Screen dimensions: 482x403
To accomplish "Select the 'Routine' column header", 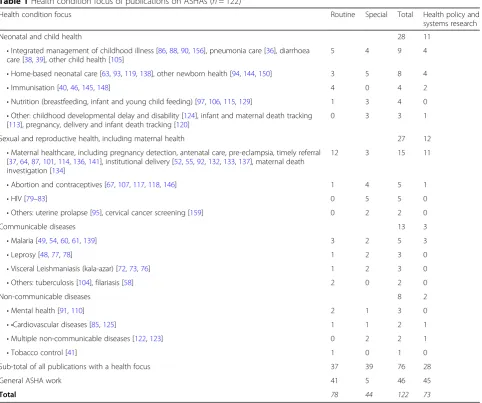I will (x=343, y=15).
